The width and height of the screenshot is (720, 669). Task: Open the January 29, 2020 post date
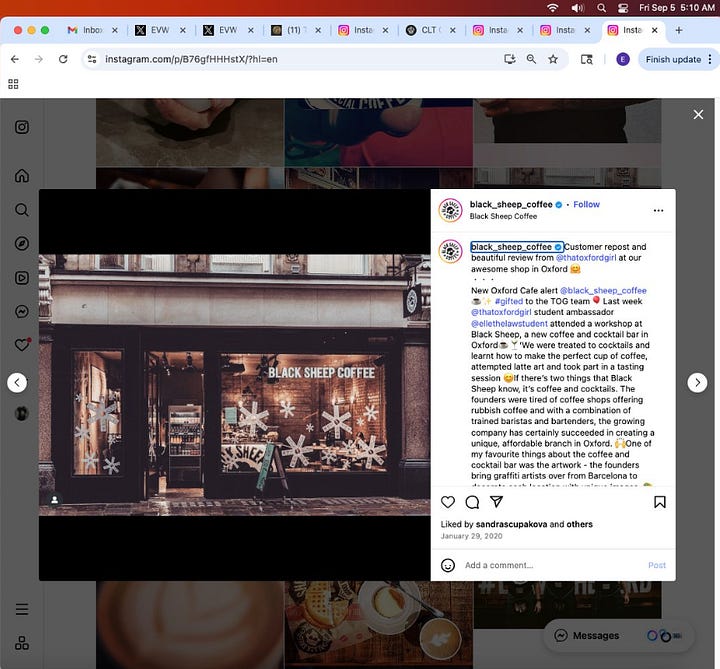[471, 536]
